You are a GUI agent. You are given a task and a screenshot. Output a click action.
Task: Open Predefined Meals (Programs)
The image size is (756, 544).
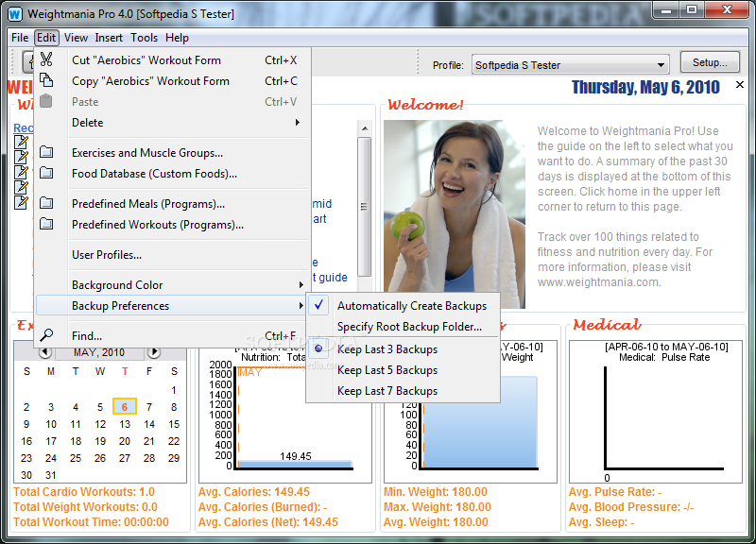[171, 203]
